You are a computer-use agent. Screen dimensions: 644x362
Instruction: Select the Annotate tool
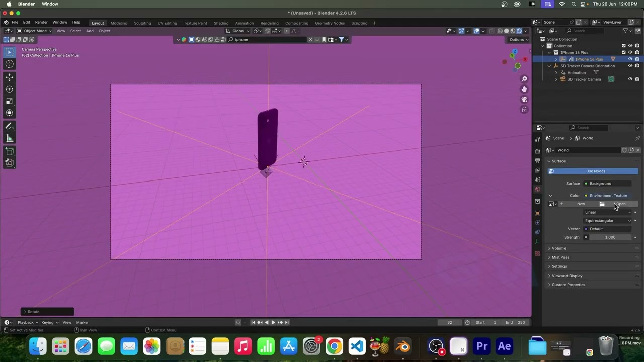click(9, 126)
